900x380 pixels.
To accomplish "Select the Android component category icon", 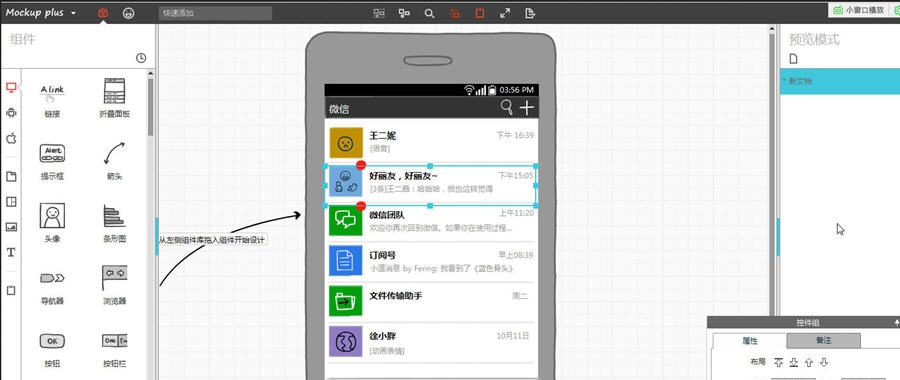I will coord(11,113).
